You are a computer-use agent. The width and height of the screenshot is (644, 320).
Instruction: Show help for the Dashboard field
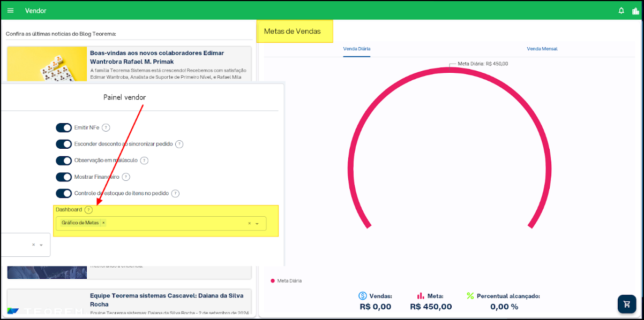click(88, 210)
